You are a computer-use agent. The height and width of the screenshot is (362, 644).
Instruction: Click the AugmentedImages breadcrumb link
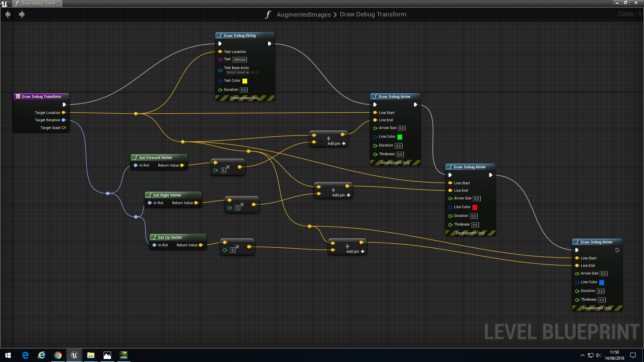pyautogui.click(x=304, y=14)
